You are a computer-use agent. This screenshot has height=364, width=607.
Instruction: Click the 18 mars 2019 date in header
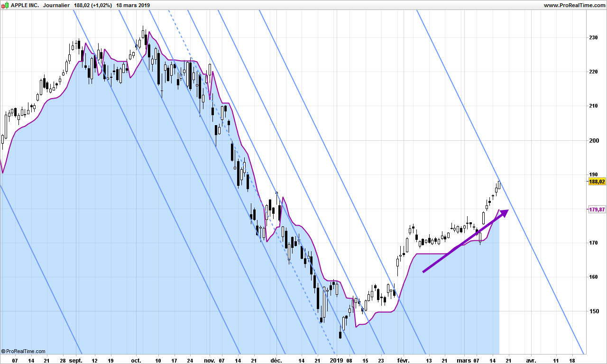point(133,5)
